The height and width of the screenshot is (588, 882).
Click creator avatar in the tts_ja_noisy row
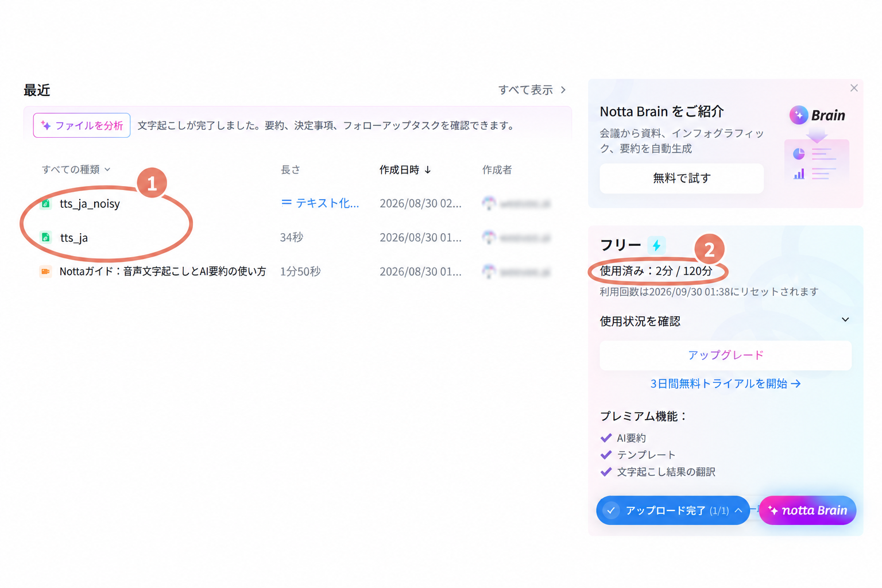point(489,203)
